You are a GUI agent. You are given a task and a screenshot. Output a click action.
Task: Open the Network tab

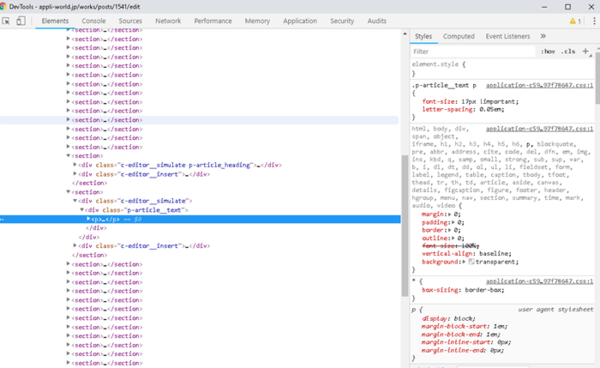[168, 21]
